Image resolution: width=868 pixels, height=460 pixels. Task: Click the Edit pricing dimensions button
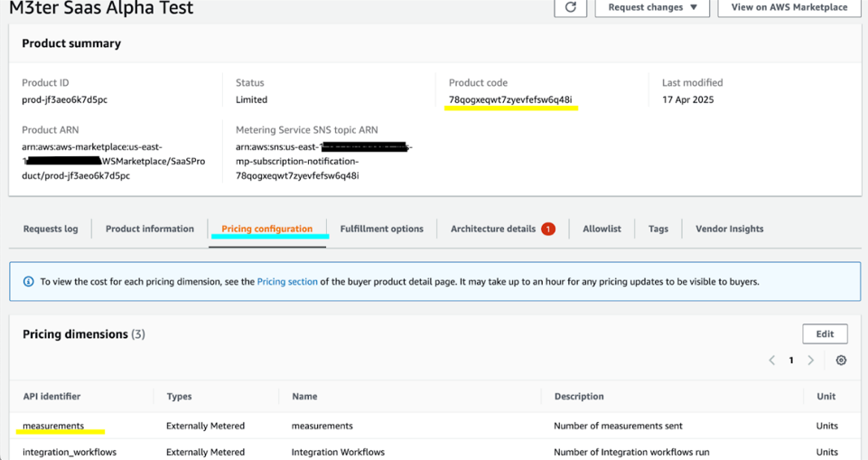[825, 333]
